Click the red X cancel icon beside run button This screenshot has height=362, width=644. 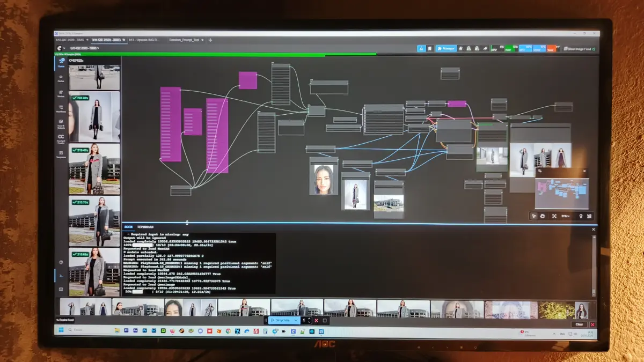[316, 320]
